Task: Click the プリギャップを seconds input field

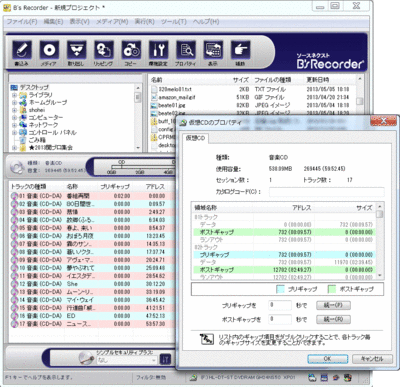Action: point(280,305)
